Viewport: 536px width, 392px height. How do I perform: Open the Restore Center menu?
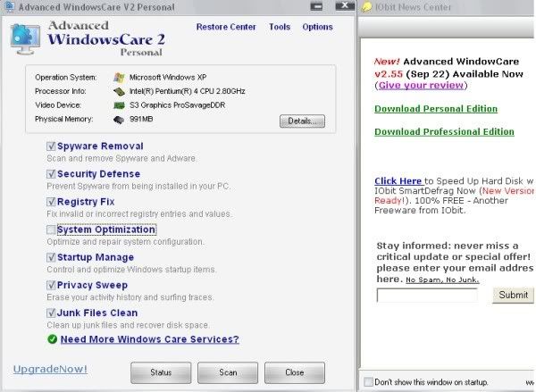pos(226,27)
